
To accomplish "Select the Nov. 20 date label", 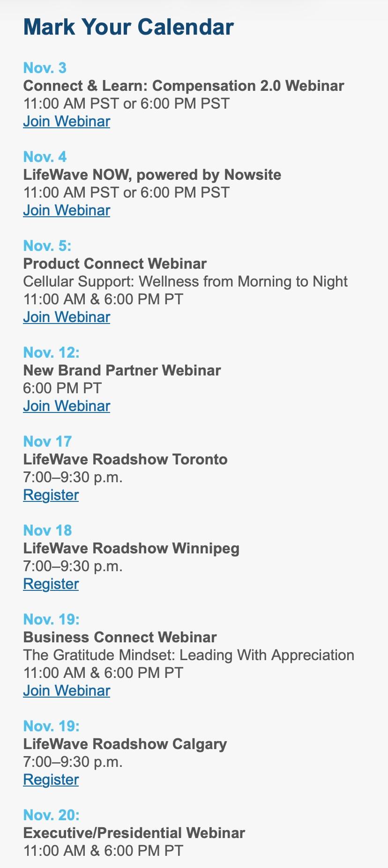I will pyautogui.click(x=52, y=815).
